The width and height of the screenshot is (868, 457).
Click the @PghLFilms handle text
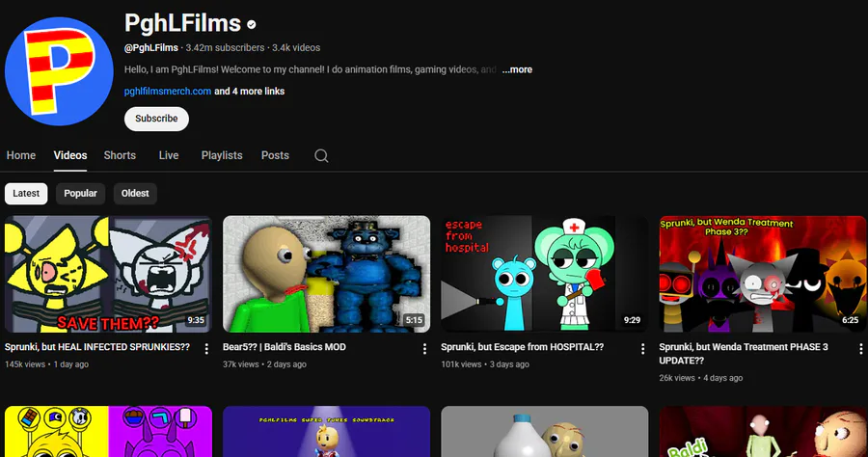(x=151, y=48)
